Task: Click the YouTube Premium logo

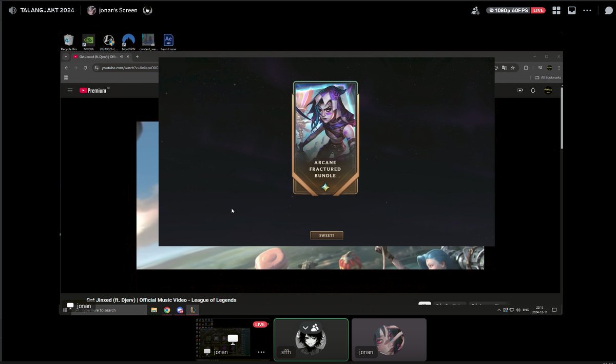Action: point(93,90)
